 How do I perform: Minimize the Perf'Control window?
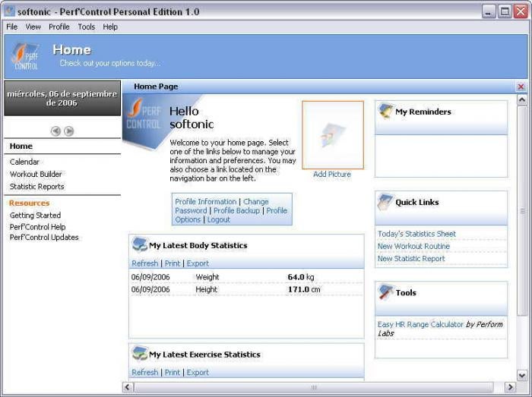[x=488, y=11]
